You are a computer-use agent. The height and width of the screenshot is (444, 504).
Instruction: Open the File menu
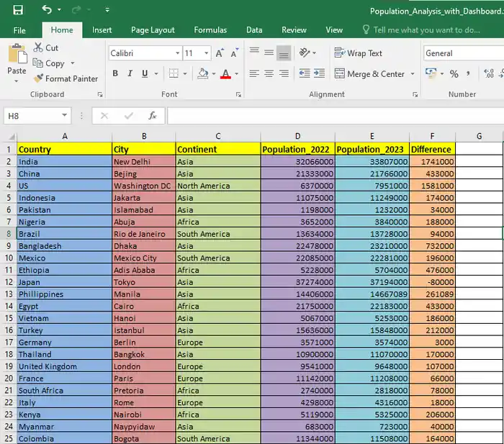(19, 30)
